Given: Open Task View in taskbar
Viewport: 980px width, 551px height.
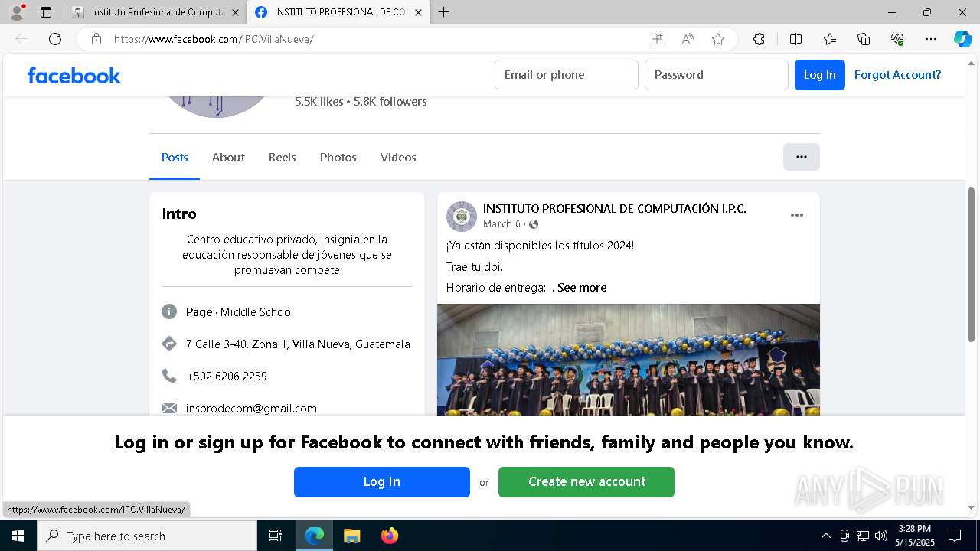Looking at the screenshot, I should (276, 536).
